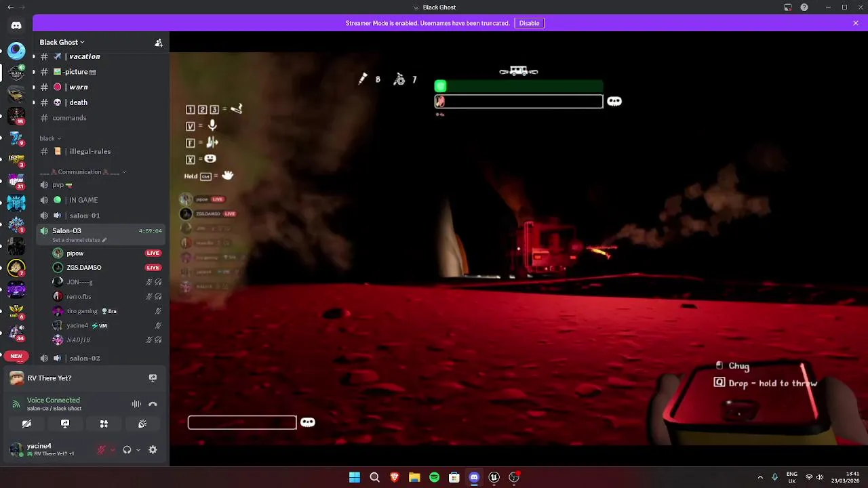Click yacine4 entry in Salon-03 voice list
The height and width of the screenshot is (488, 868).
coord(107,325)
